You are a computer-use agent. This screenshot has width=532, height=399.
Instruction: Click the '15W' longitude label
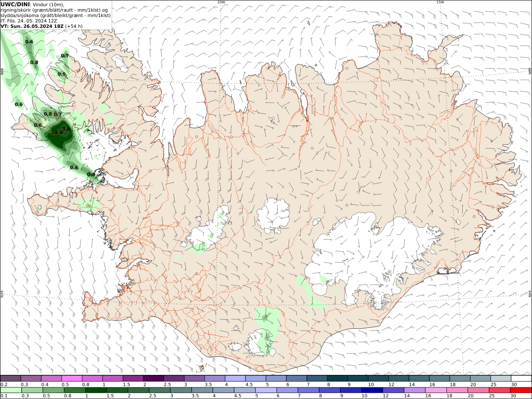[x=440, y=2]
